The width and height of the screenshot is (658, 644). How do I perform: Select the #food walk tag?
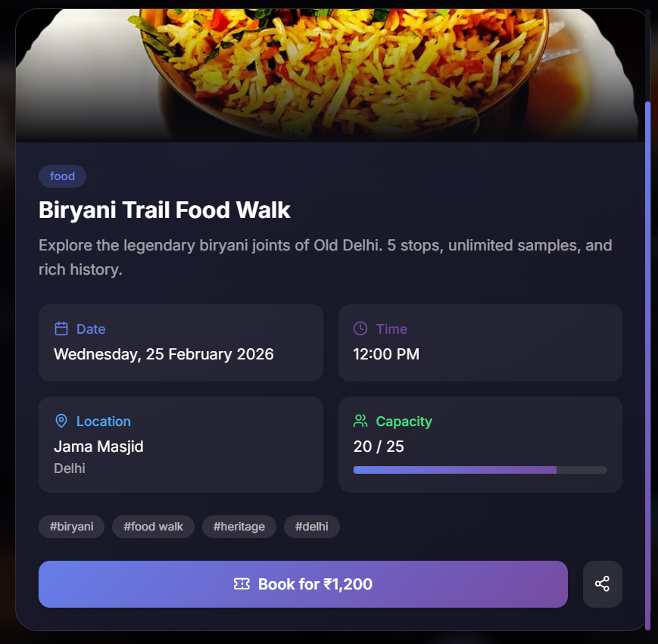coord(153,527)
